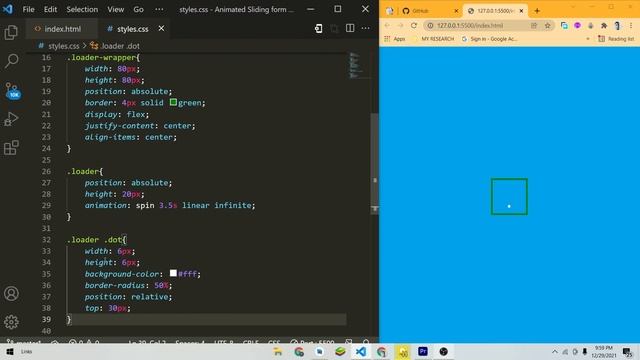Close the GitHub browser tab
640x360 pixels.
[456, 11]
